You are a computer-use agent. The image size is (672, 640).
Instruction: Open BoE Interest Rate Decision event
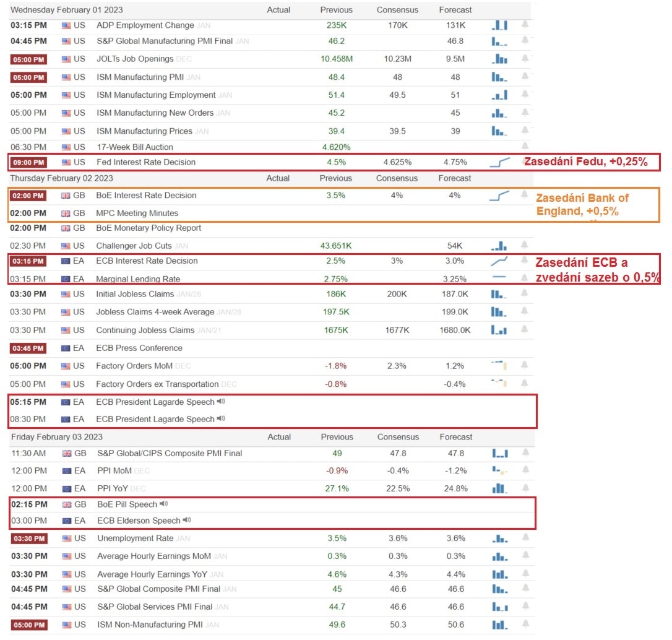coord(146,196)
